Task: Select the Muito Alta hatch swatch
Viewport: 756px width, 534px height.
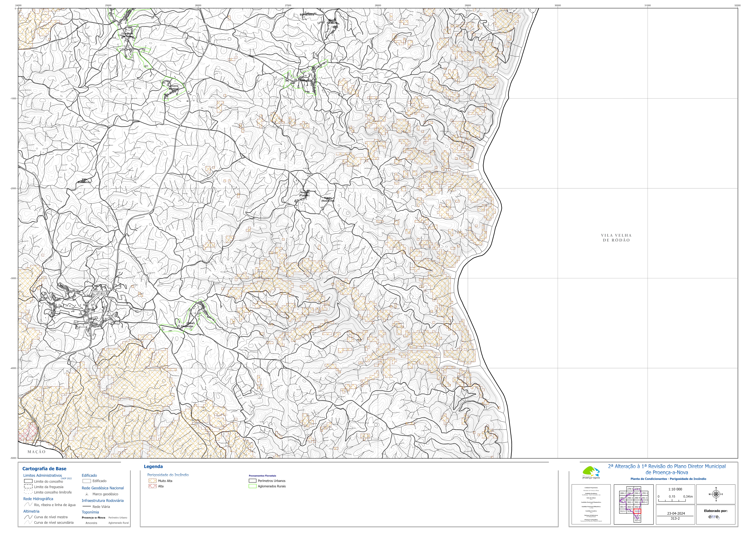Action: [x=153, y=481]
